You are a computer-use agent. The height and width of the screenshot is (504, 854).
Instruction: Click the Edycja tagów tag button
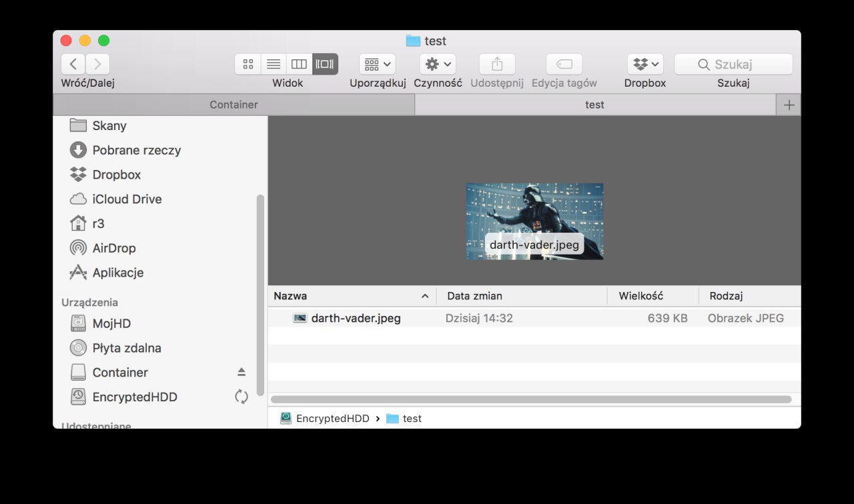(564, 64)
